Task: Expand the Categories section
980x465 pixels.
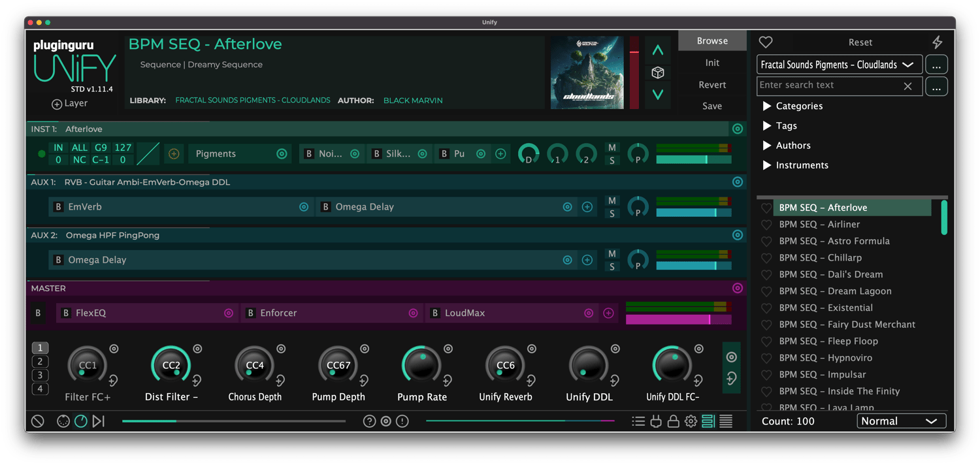Action: click(792, 106)
